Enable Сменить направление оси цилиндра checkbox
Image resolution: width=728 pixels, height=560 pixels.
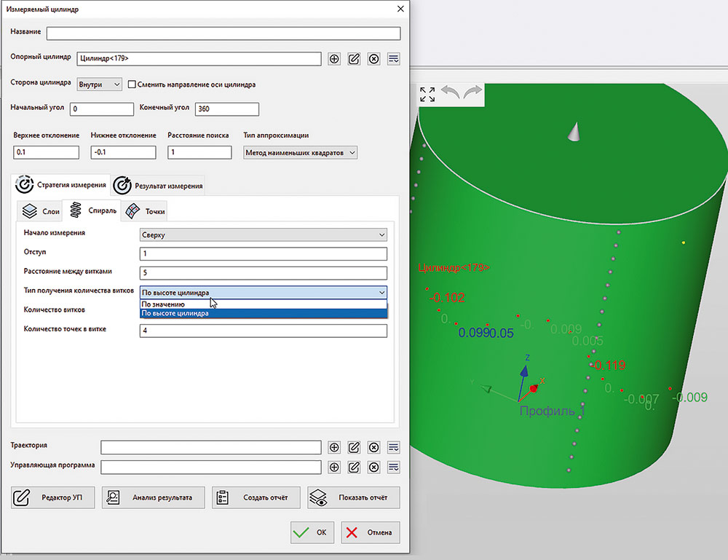click(132, 84)
